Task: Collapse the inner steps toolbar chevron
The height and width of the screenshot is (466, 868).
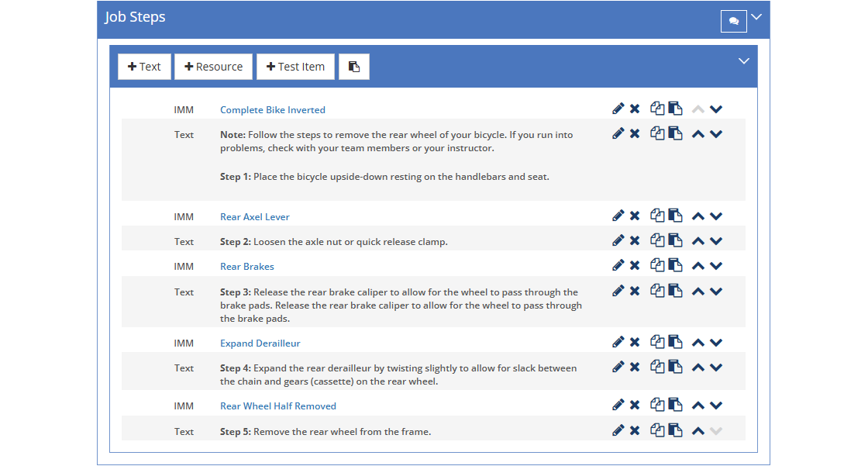Action: [x=744, y=61]
